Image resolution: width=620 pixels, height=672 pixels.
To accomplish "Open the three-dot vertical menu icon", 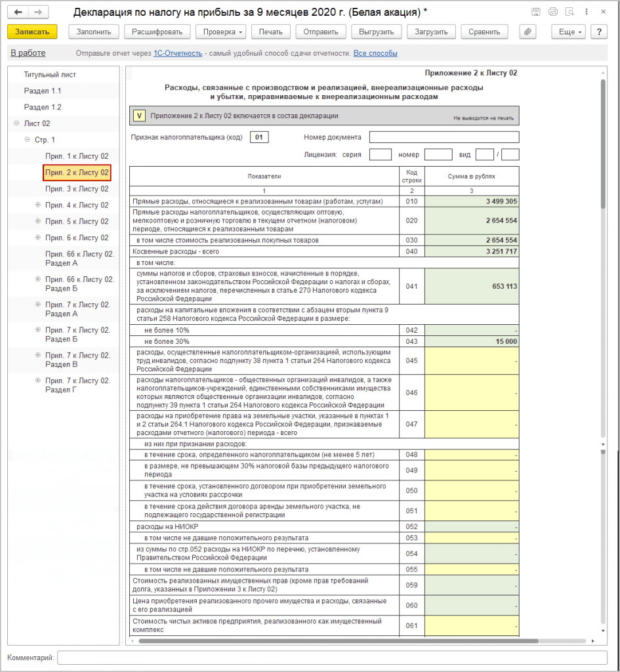I will (586, 12).
